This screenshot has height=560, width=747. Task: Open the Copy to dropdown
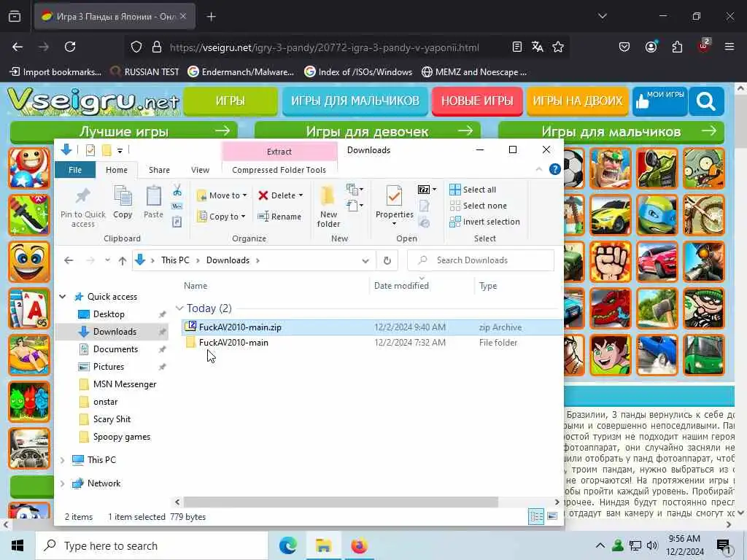(222, 216)
